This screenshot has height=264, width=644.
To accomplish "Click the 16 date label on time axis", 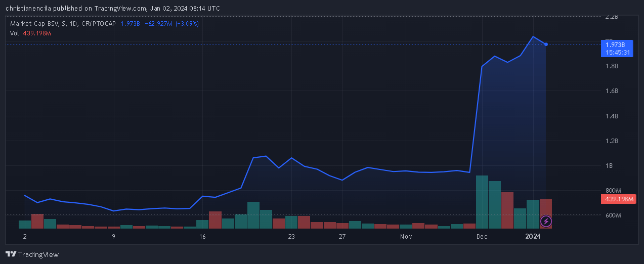I will coord(202,236).
